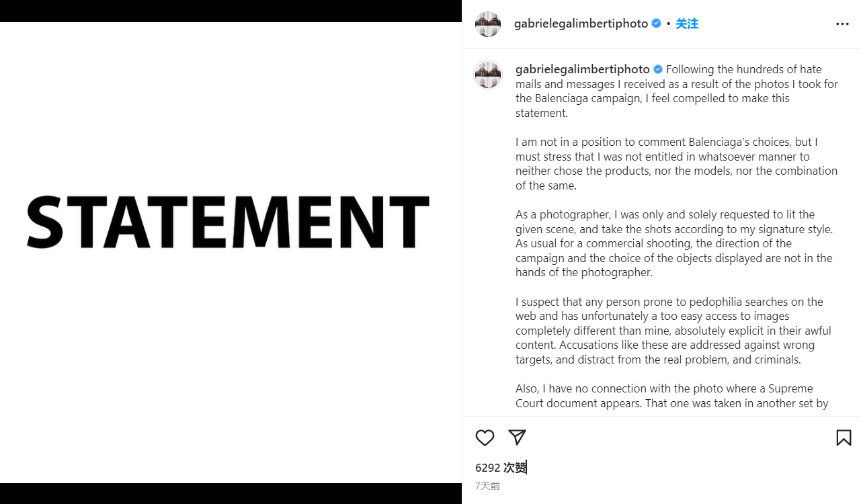Click the caption paragraph about Balenciaga's choices
Image resolution: width=861 pixels, height=504 pixels.
click(676, 164)
